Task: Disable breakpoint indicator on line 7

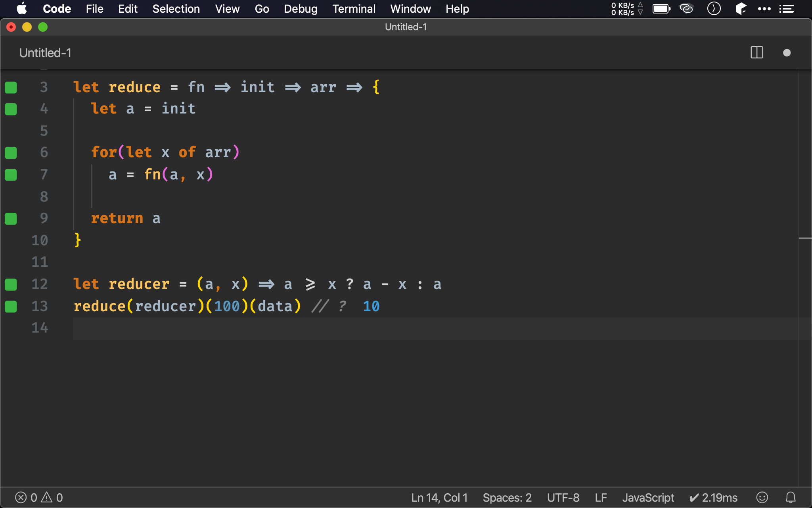Action: [x=11, y=174]
